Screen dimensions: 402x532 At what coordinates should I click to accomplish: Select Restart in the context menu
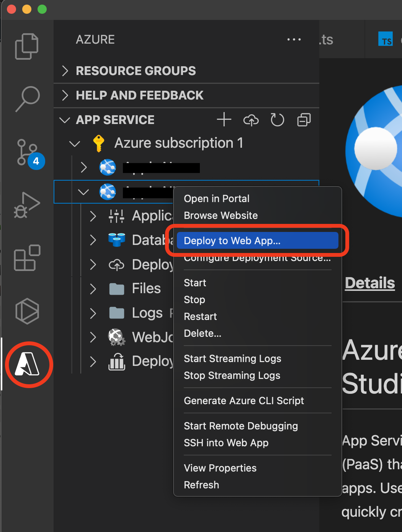point(257,317)
